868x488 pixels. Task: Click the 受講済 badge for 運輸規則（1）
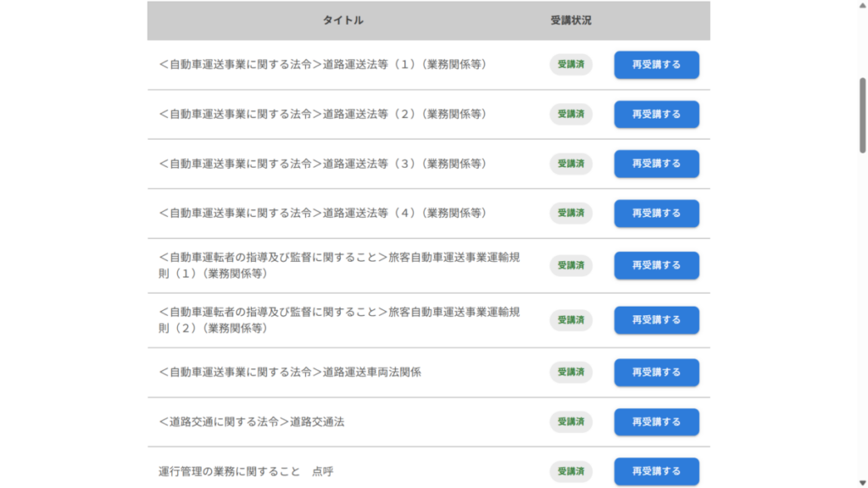[x=570, y=265]
